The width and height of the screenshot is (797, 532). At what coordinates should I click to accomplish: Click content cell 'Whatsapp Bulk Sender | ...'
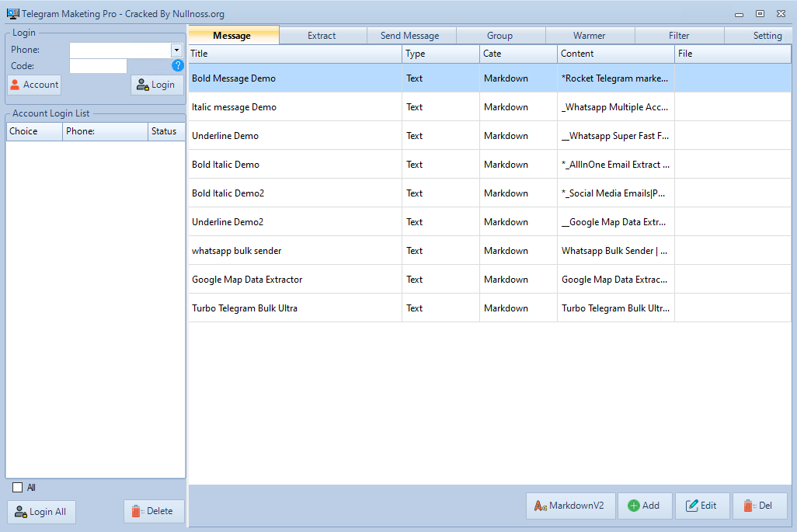pos(614,251)
